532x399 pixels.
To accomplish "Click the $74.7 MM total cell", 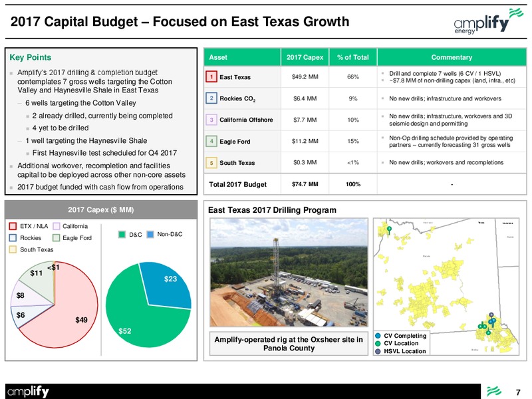I will pos(305,184).
